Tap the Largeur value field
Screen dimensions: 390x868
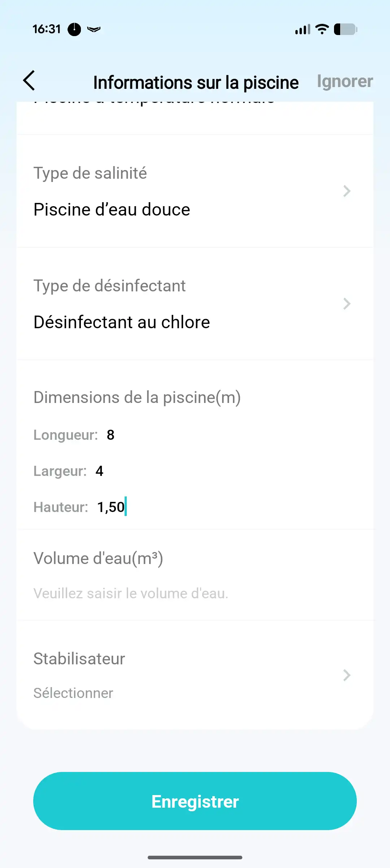[100, 471]
